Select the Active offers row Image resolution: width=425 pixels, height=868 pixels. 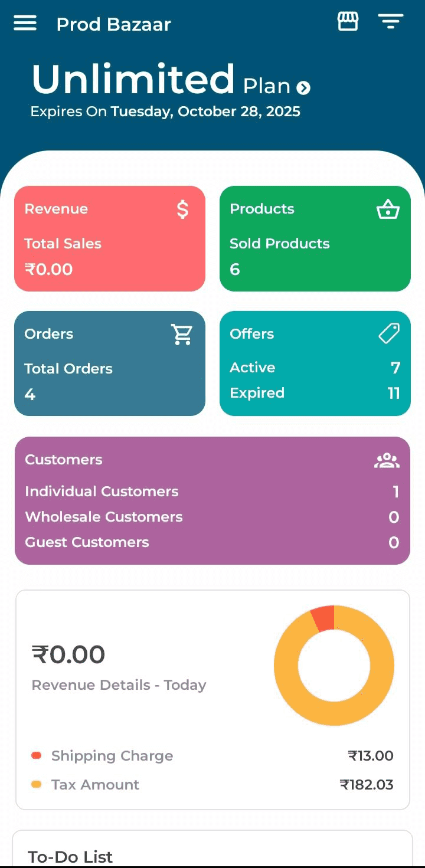[x=315, y=368]
